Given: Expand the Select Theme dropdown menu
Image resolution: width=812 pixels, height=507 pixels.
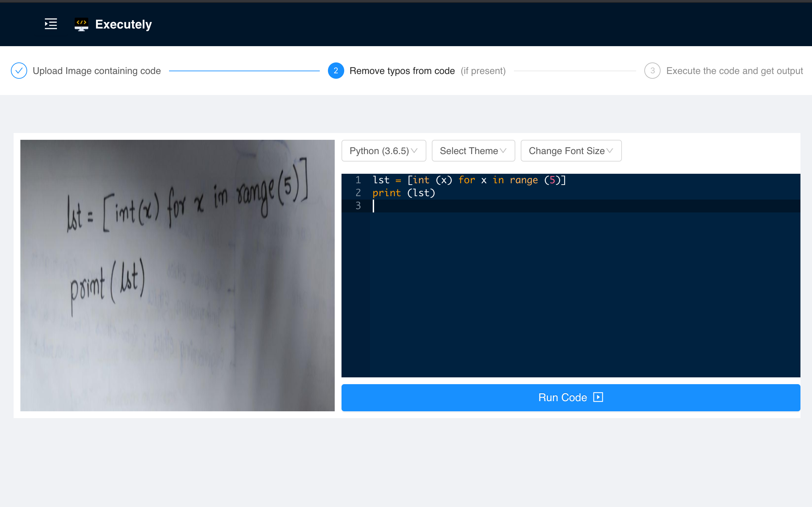Looking at the screenshot, I should (x=472, y=151).
